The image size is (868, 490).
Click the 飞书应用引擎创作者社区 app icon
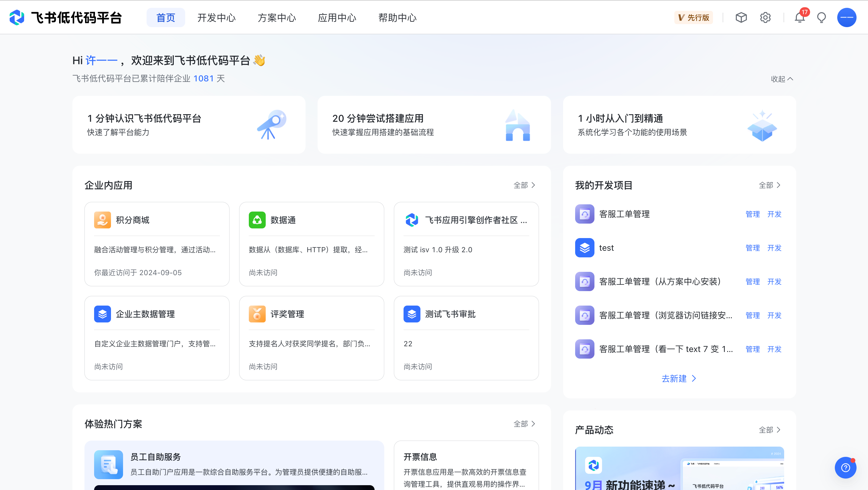pyautogui.click(x=412, y=220)
